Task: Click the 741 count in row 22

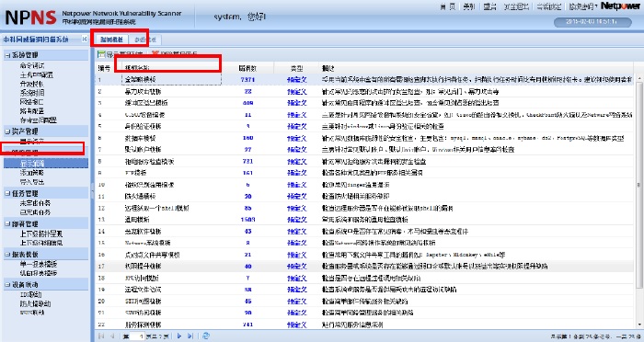Action: click(247, 325)
